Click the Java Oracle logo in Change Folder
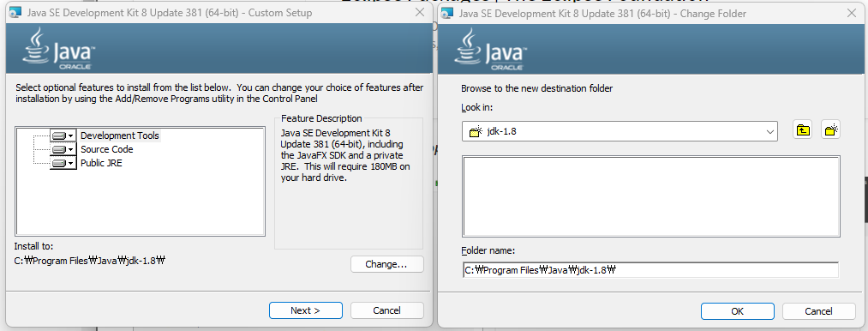The height and width of the screenshot is (331, 868). click(x=491, y=50)
